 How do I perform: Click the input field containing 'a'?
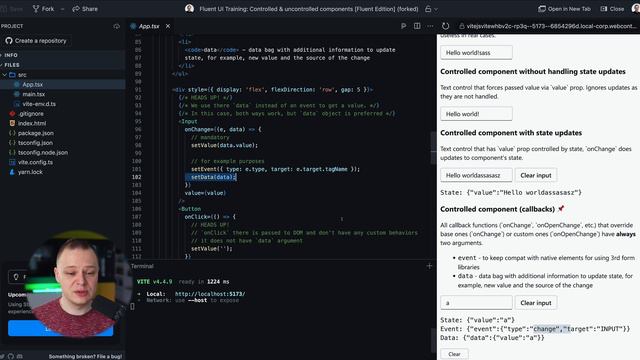pyautogui.click(x=476, y=303)
